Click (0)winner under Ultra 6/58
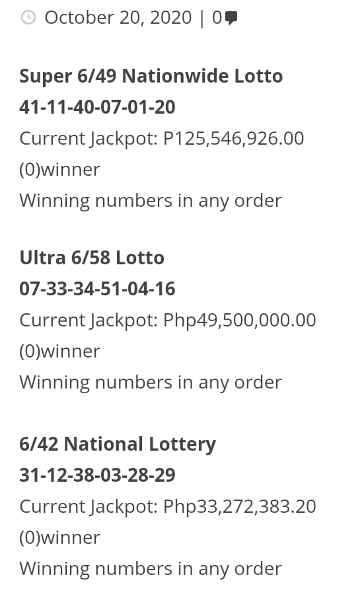This screenshot has height=602, width=364. click(59, 352)
